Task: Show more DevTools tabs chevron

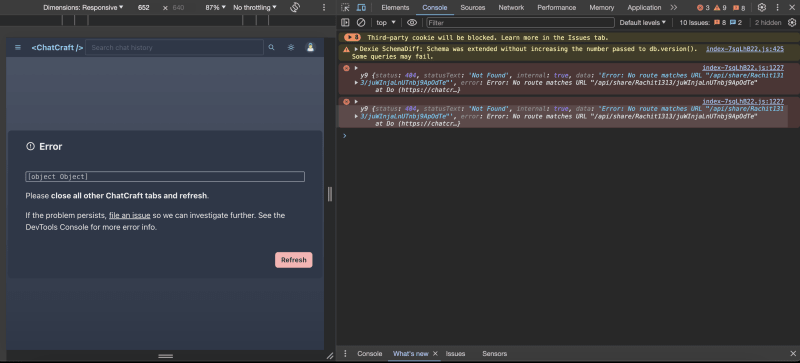Action: [x=674, y=8]
